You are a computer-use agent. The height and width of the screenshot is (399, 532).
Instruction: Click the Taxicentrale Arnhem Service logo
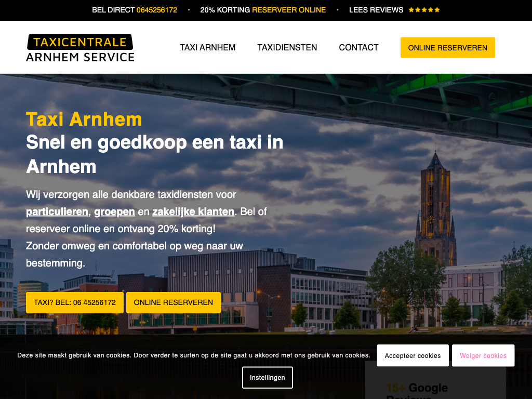(x=81, y=47)
